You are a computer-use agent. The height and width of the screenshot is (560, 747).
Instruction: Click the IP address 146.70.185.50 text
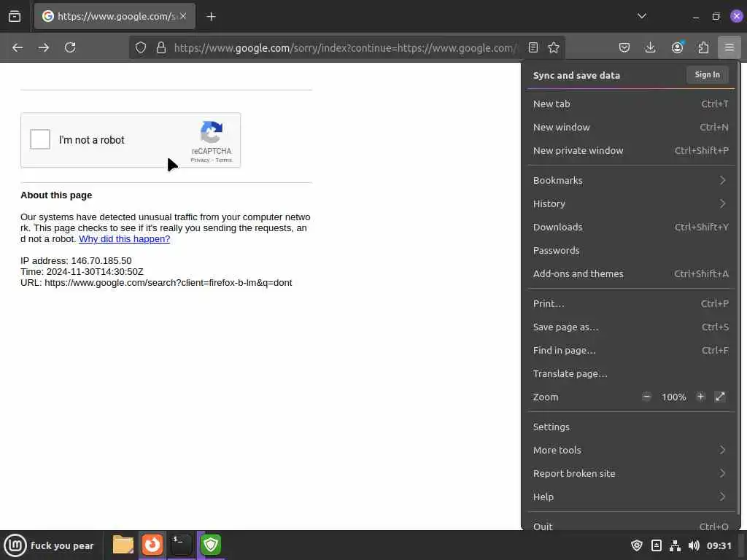[x=101, y=261]
